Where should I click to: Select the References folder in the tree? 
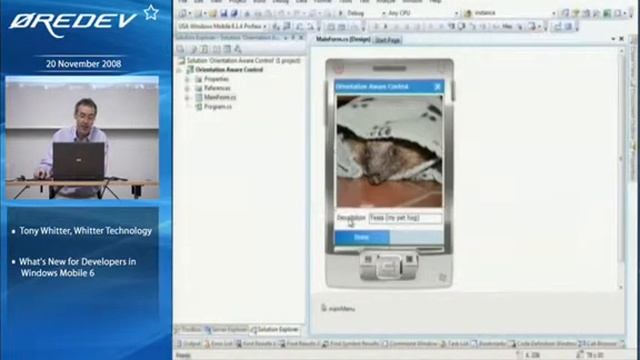click(217, 88)
